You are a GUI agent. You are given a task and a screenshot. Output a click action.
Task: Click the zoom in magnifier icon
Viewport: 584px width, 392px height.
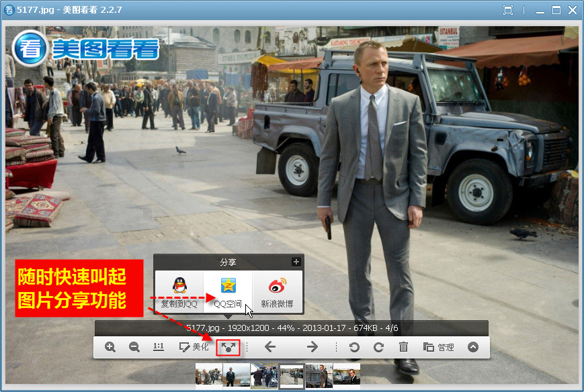click(110, 348)
